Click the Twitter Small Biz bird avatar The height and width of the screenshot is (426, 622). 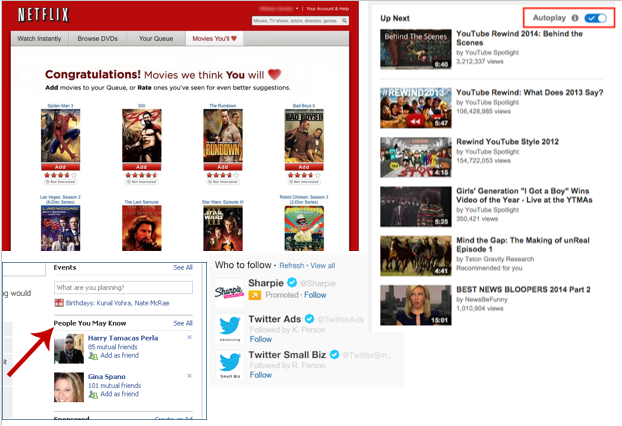coord(229,362)
